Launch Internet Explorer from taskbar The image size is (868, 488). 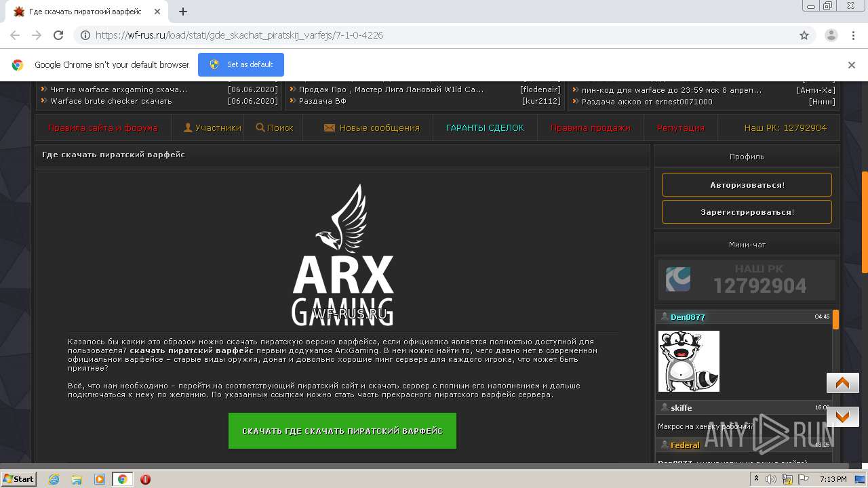tap(54, 479)
